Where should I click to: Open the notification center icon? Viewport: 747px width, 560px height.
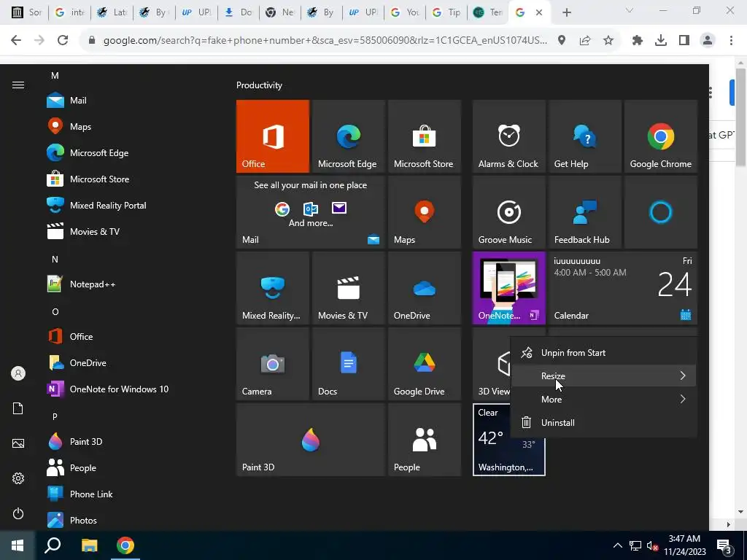[x=724, y=545]
